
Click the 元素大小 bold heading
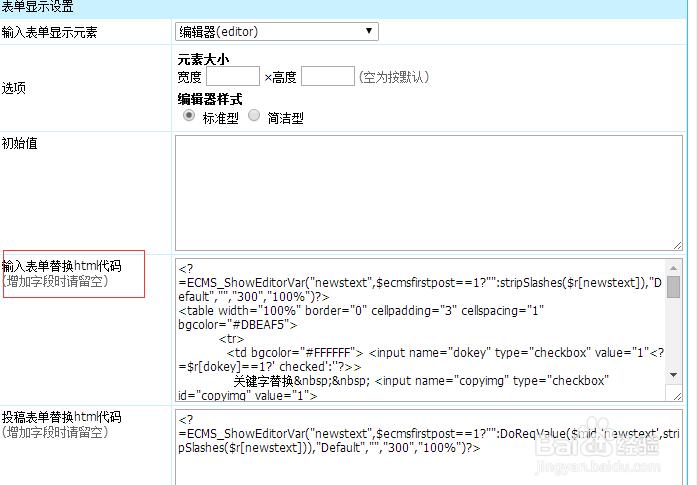203,59
